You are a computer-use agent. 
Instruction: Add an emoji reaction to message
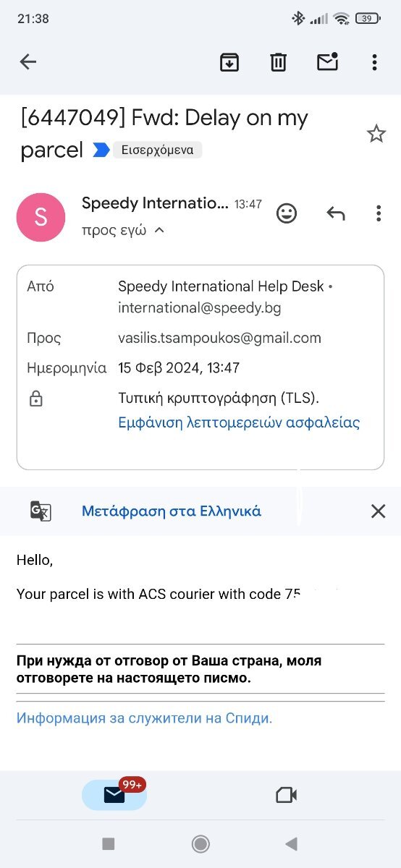pos(287,213)
